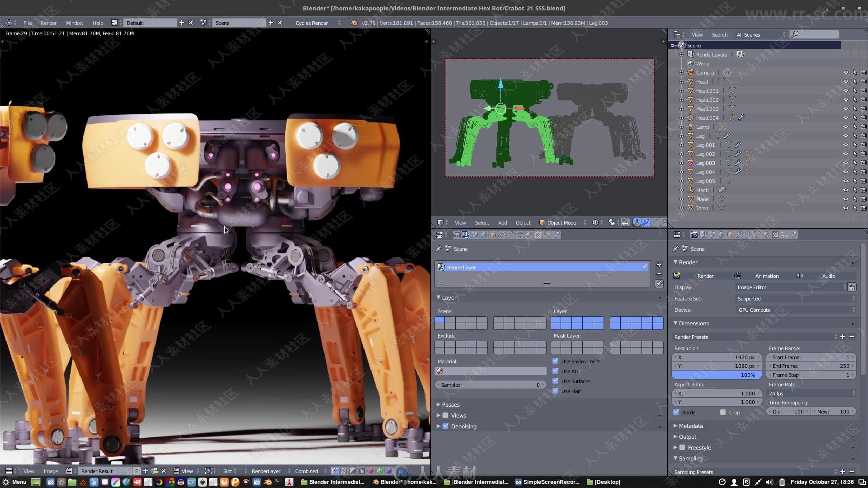868x488 pixels.
Task: Click the Render Result display tab
Action: 97,471
